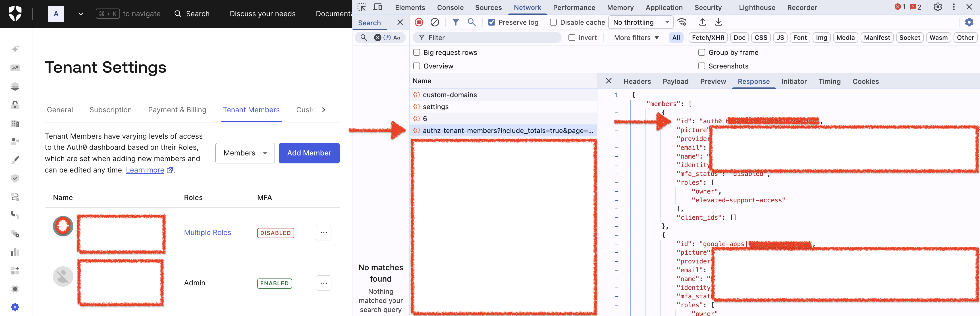Enable the Disable cache checkbox

point(554,22)
